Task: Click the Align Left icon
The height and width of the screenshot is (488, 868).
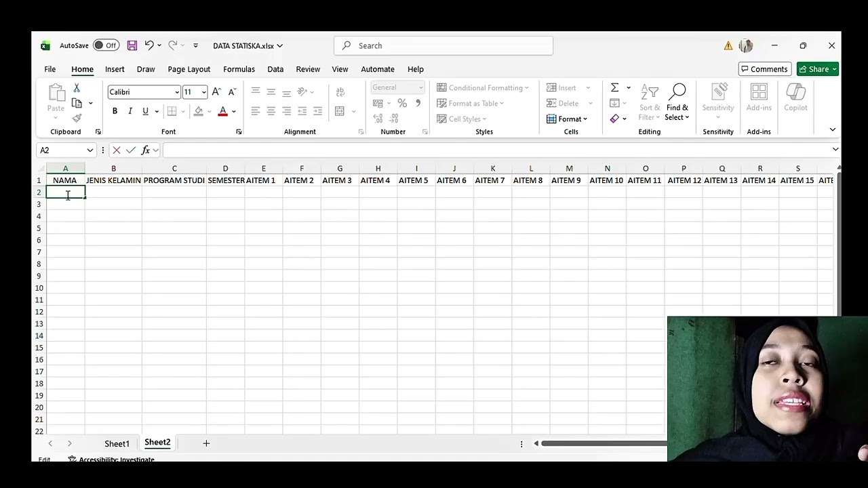Action: (x=255, y=111)
